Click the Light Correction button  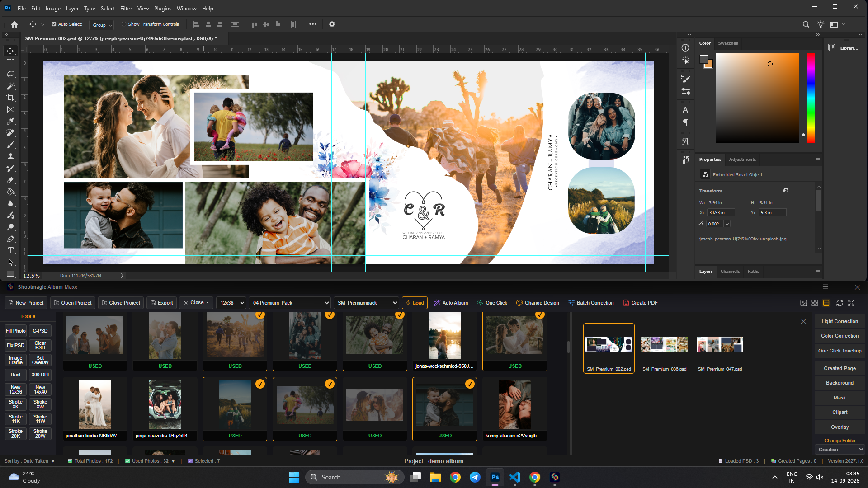tap(840, 321)
